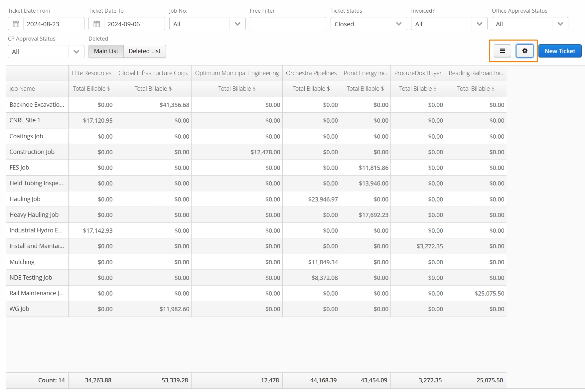Click the Optimum Municipal Engineering column header
The height and width of the screenshot is (392, 585).
237,73
